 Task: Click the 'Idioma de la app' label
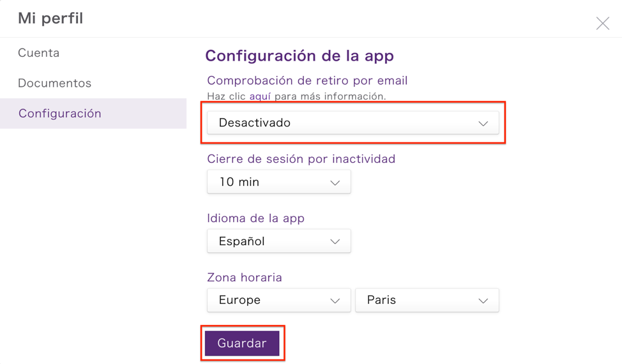256,218
